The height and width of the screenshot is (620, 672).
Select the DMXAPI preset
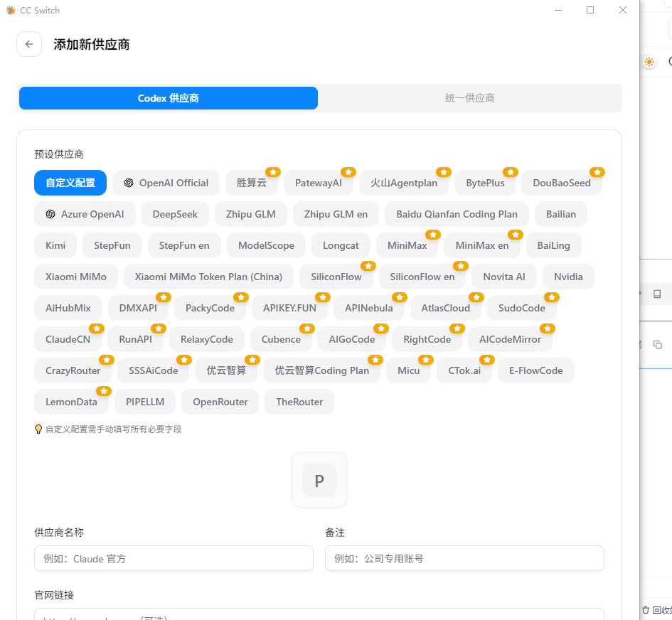(138, 308)
